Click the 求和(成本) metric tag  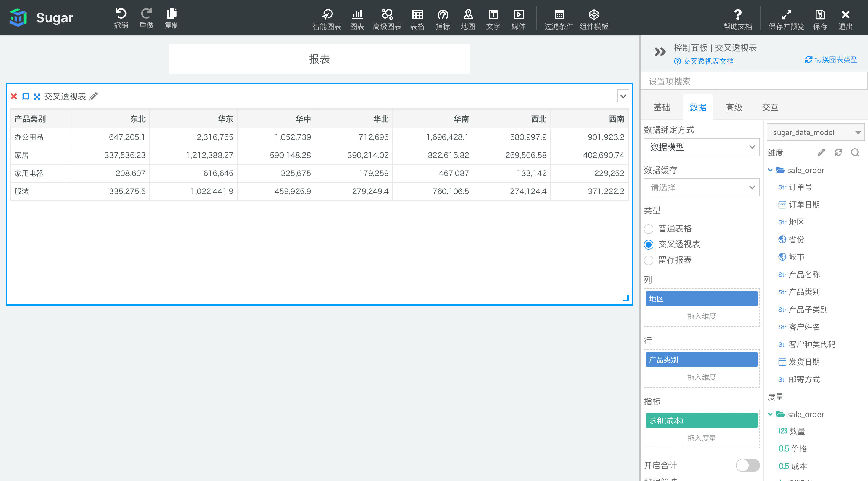pyautogui.click(x=701, y=421)
